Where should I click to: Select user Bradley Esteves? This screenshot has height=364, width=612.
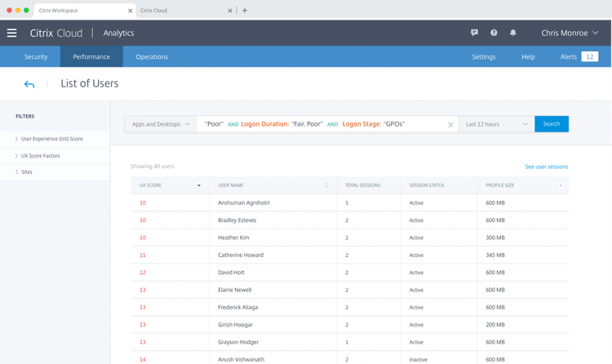[237, 220]
